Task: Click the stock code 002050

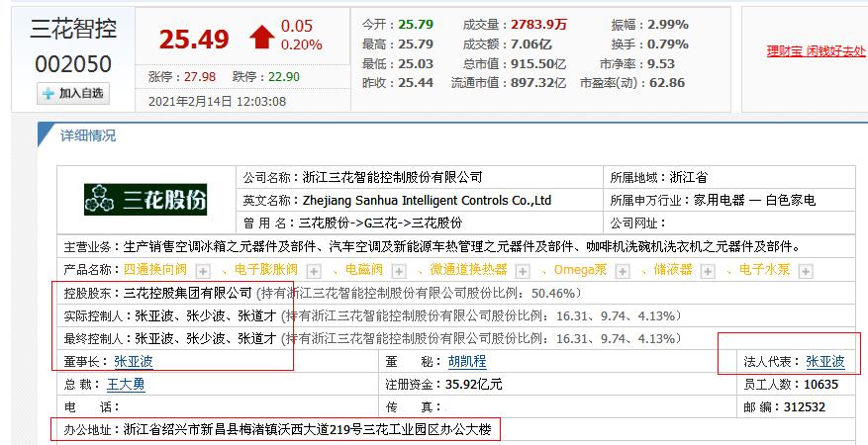Action: [x=73, y=64]
